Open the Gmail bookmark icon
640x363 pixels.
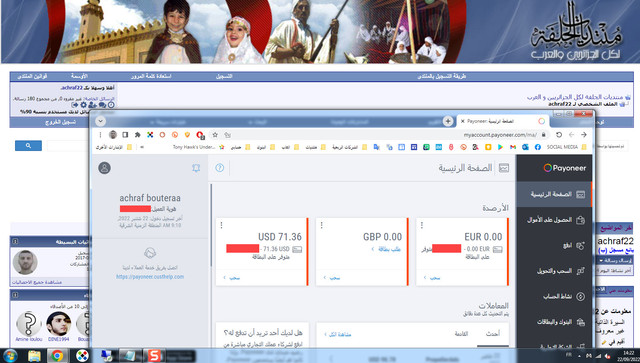[x=513, y=147]
